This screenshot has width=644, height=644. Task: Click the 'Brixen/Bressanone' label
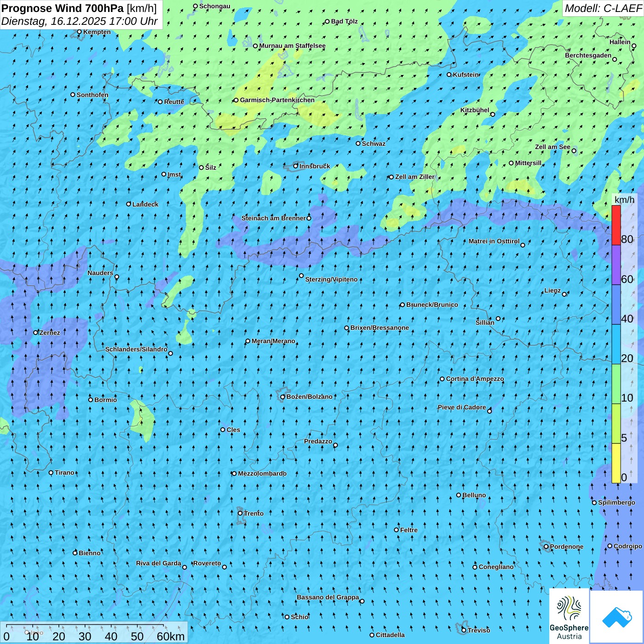(x=379, y=328)
